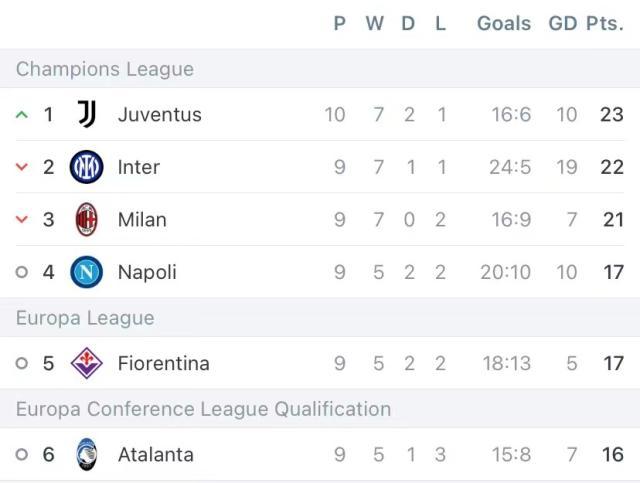Viewport: 640px width, 483px height.
Task: Click the Atalanta club crest
Action: point(87,455)
